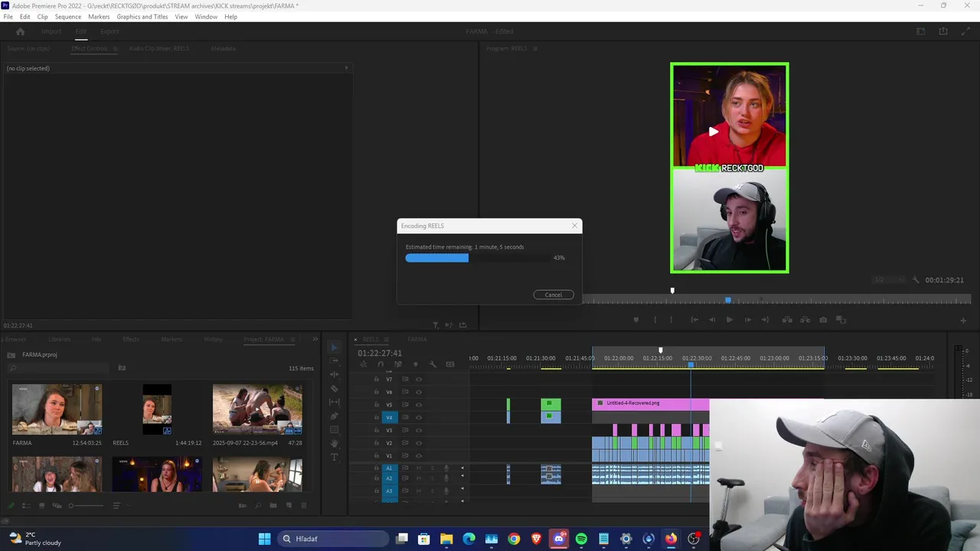
Task: Step forward one frame in Program monitor
Action: (x=748, y=320)
